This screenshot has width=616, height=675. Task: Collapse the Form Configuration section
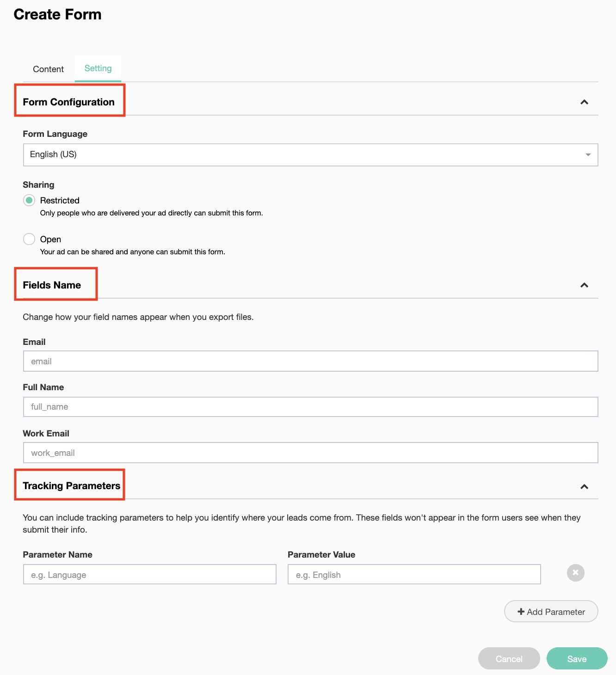(584, 102)
